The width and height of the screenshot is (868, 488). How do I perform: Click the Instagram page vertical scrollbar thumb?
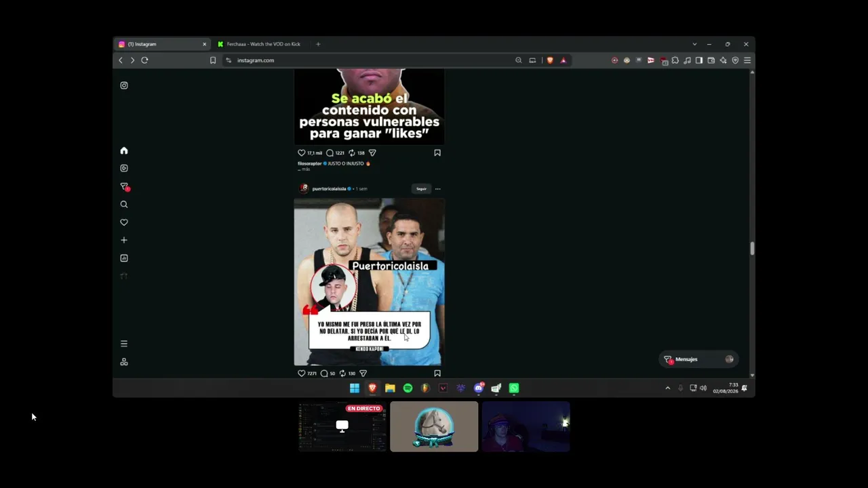752,249
